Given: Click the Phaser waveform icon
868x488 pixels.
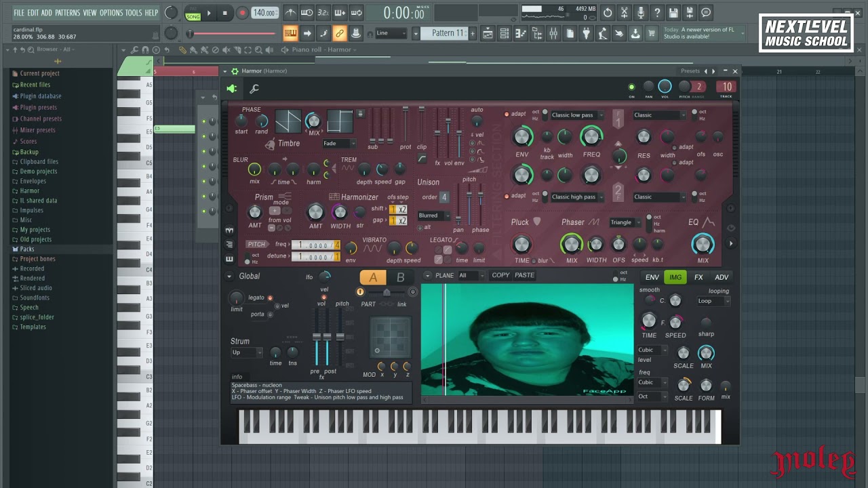Looking at the screenshot, I should [x=594, y=222].
